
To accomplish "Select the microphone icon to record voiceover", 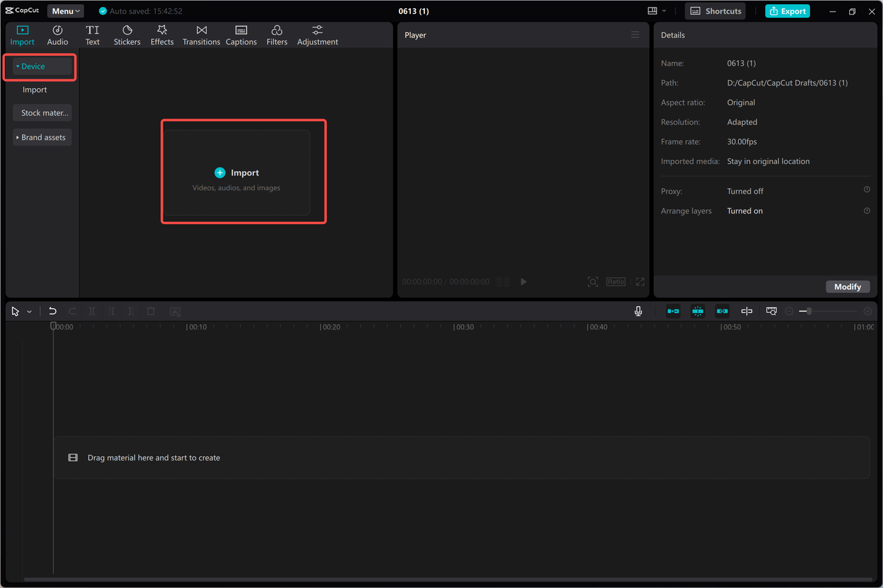I will (638, 311).
